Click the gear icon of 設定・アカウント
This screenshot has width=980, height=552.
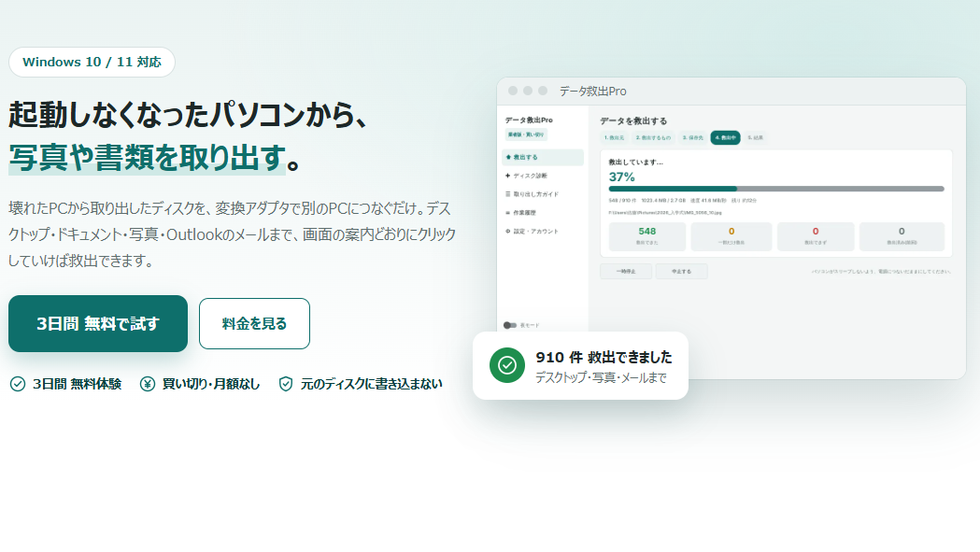508,232
